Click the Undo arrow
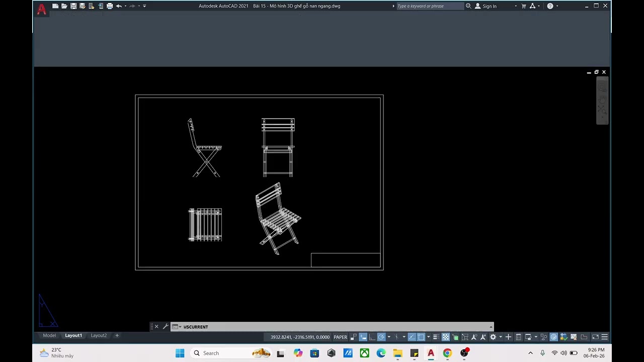Screen dimensions: 644x362 coord(119,6)
